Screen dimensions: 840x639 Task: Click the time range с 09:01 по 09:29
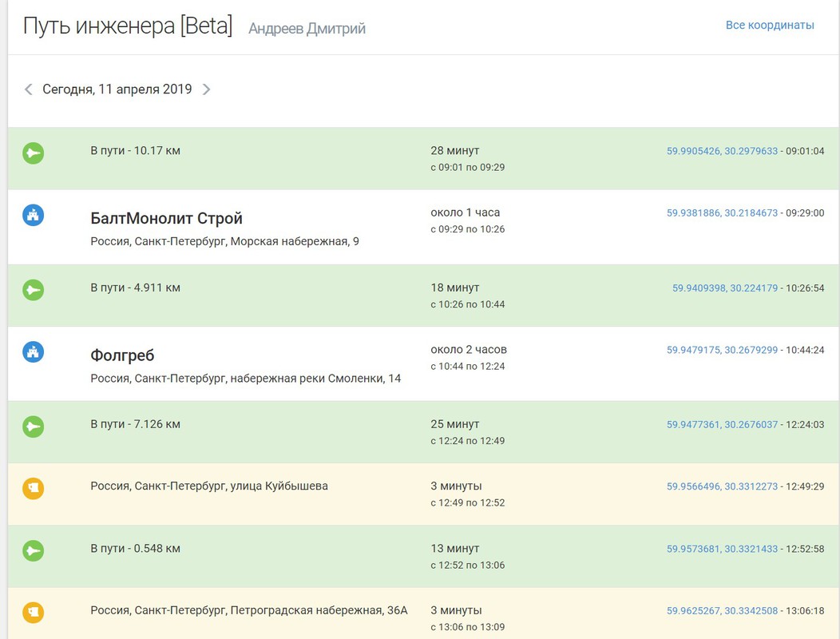click(x=468, y=167)
